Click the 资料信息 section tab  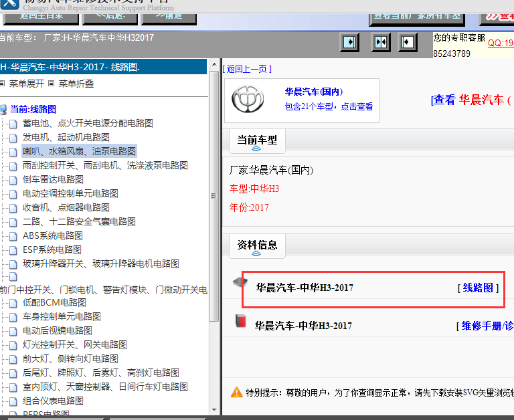pyautogui.click(x=257, y=245)
